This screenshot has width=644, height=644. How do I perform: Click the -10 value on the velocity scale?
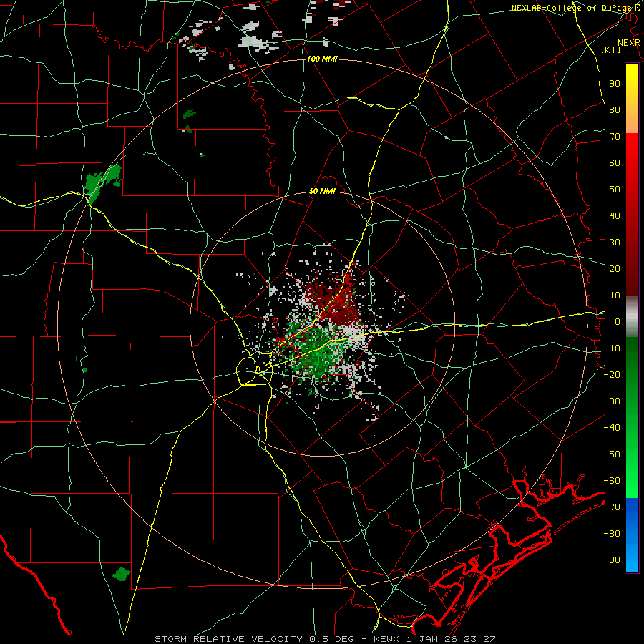click(612, 348)
